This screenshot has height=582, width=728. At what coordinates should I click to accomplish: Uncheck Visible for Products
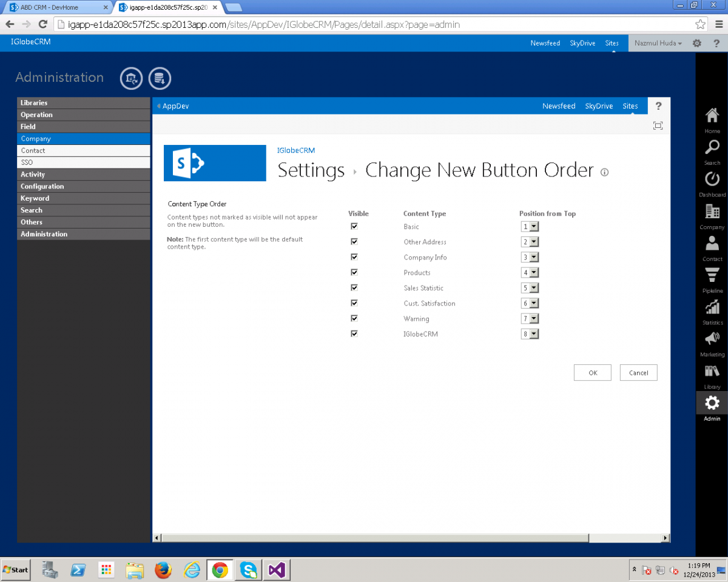354,272
